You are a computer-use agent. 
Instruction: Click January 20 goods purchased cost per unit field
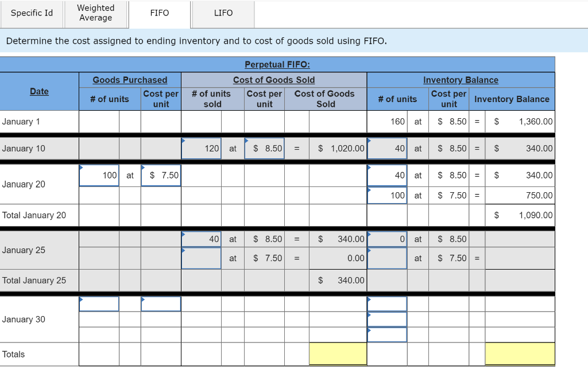(161, 176)
